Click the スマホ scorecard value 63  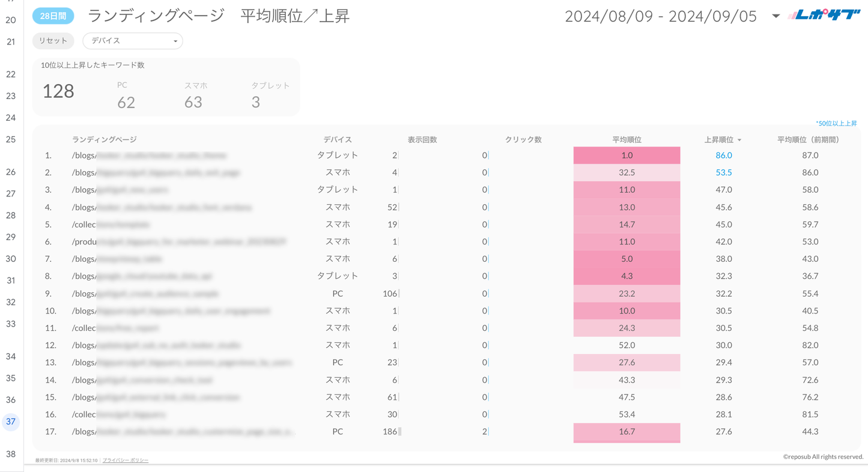pos(193,103)
